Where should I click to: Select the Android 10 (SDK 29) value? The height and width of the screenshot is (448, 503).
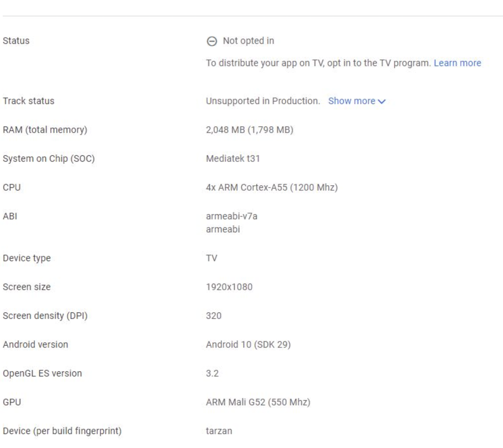pyautogui.click(x=248, y=344)
